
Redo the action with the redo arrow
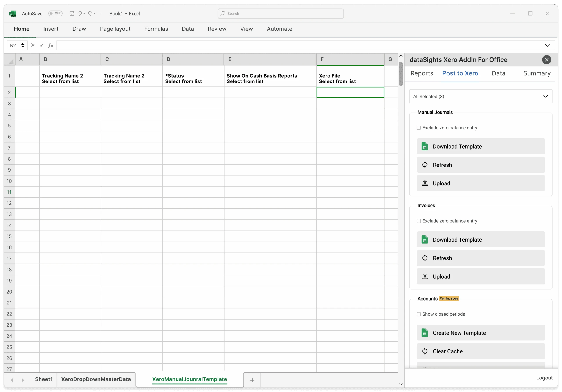point(90,13)
